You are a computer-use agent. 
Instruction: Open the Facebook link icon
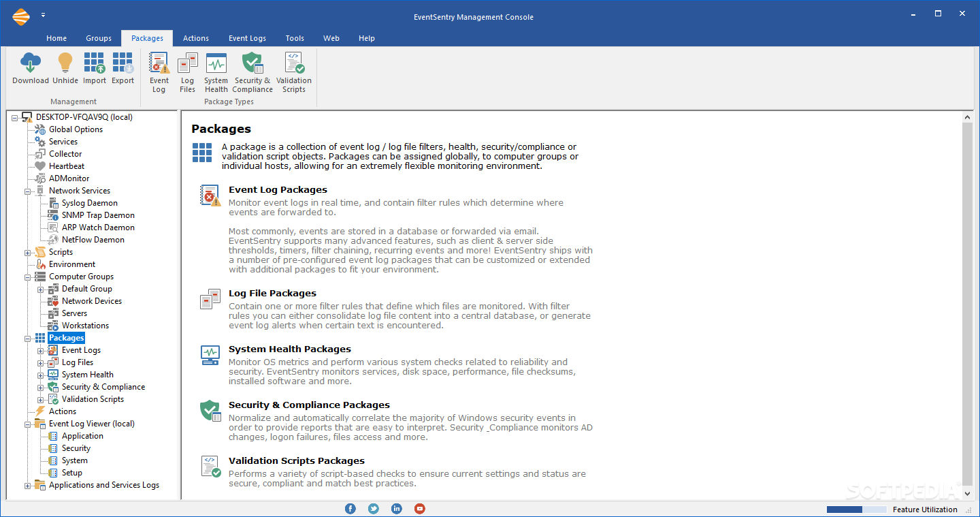350,509
